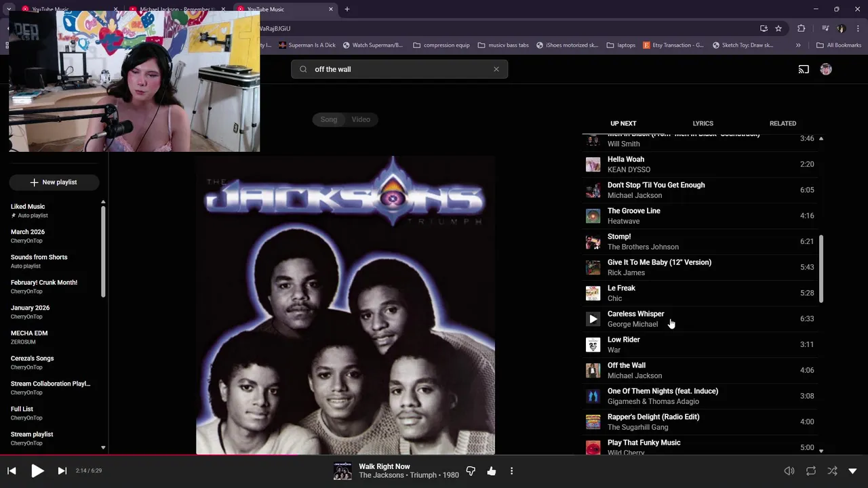Image resolution: width=868 pixels, height=488 pixels.
Task: Toggle repeat mode
Action: pyautogui.click(x=811, y=471)
